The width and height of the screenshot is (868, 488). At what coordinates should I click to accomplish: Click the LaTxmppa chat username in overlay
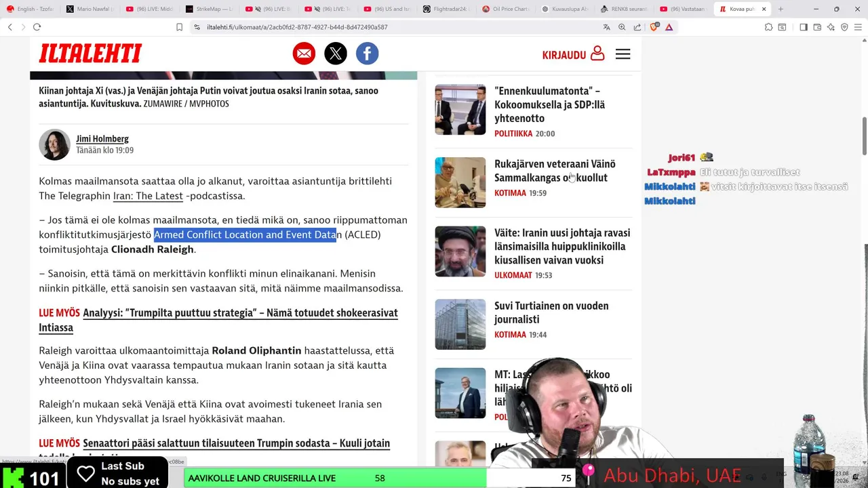point(671,172)
